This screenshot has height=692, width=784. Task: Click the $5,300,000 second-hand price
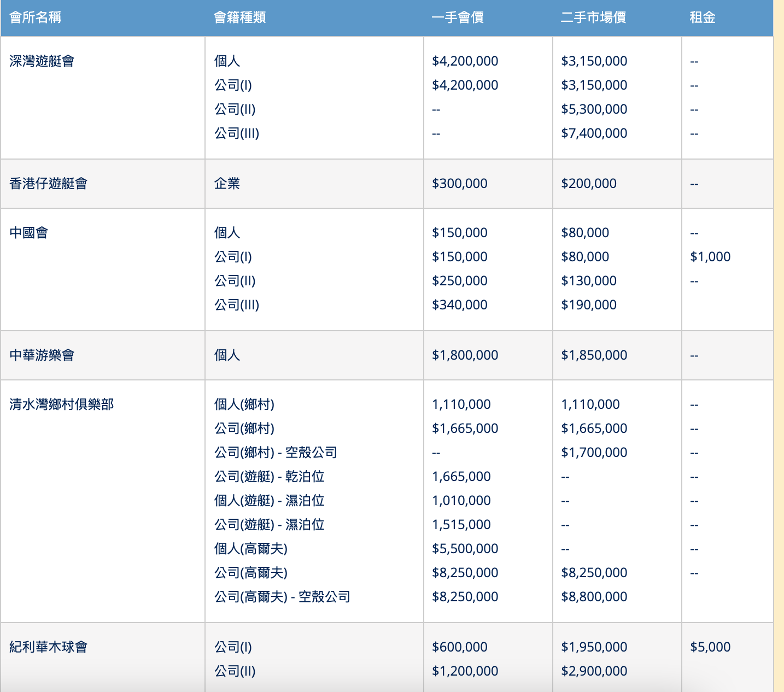594,109
